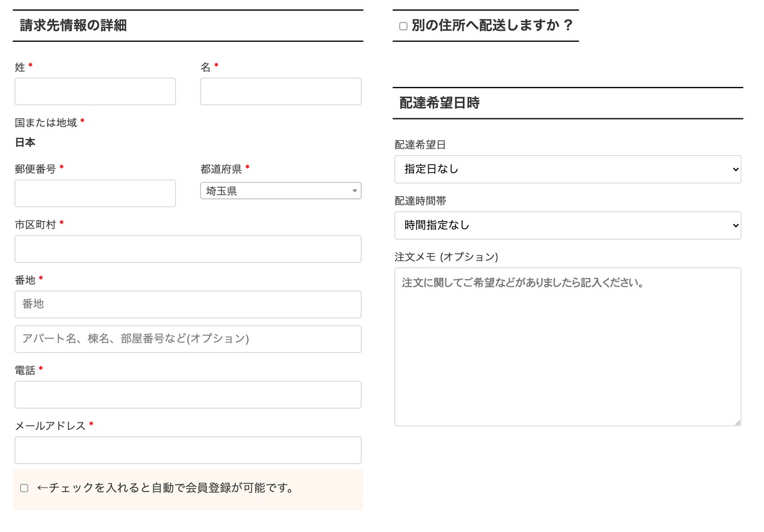This screenshot has height=532, width=764.
Task: Click the チェックを入れると自動で会員登録 text
Action: tap(165, 488)
